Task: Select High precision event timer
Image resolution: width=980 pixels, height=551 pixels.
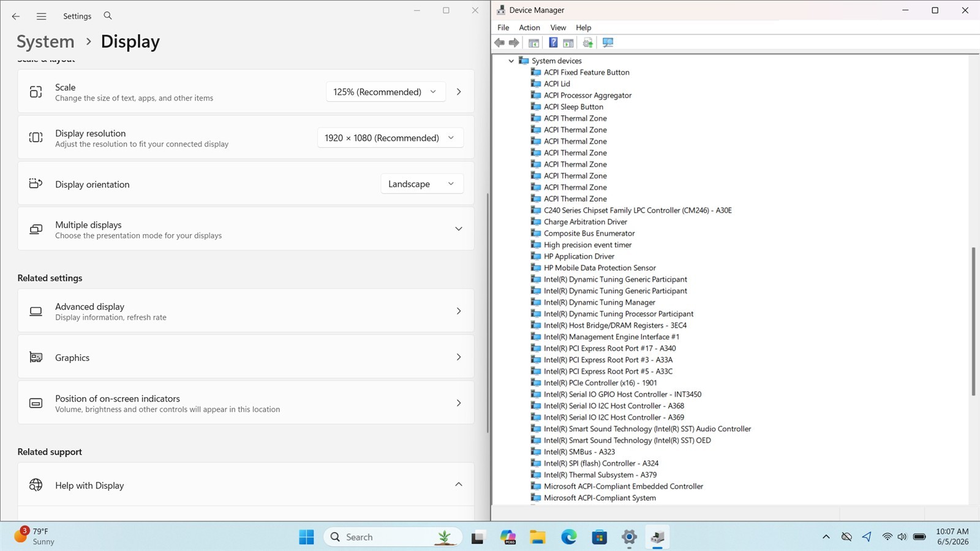Action: click(x=587, y=245)
